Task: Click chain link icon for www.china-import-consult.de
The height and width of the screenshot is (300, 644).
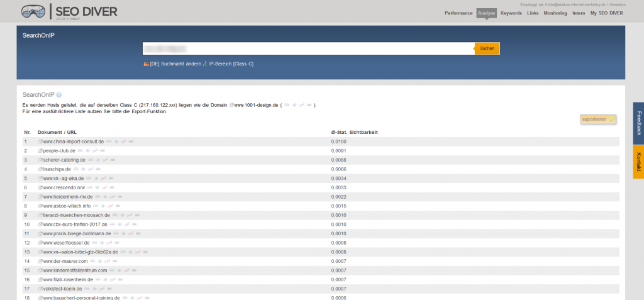Action: click(x=131, y=142)
